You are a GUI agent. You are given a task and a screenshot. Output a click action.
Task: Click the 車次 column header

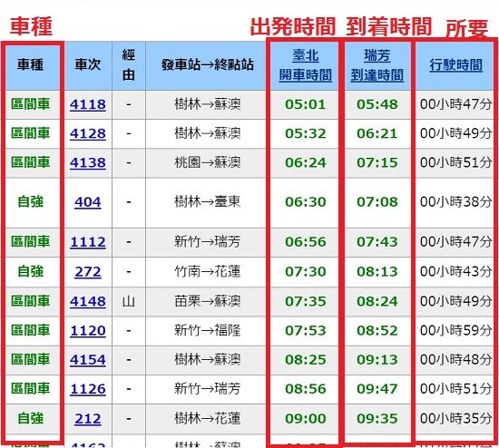(88, 65)
